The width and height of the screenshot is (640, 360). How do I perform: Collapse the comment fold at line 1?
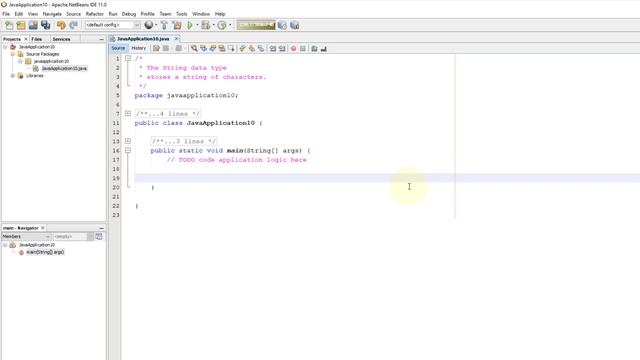128,58
